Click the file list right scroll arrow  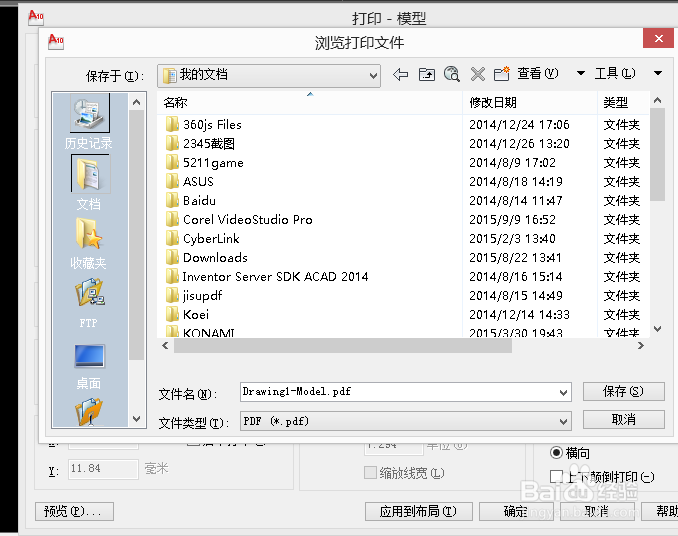click(x=641, y=345)
